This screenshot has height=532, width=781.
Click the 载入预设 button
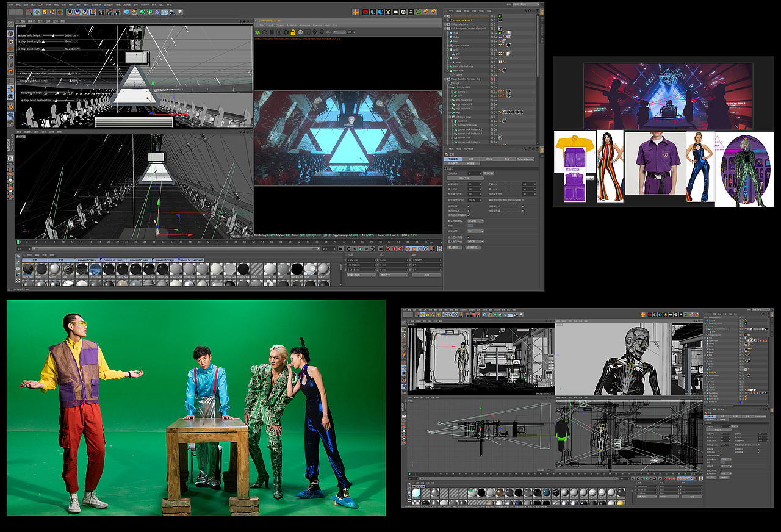(455, 248)
